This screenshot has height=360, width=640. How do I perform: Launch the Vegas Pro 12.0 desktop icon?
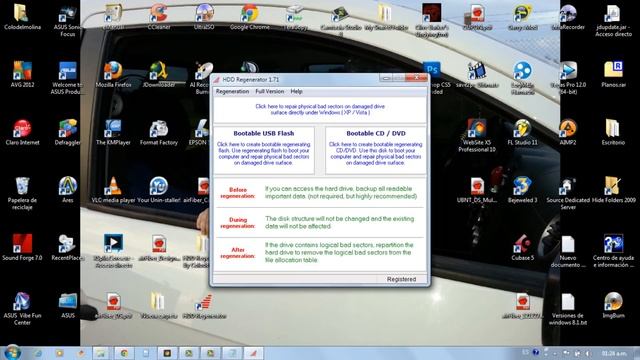click(568, 78)
